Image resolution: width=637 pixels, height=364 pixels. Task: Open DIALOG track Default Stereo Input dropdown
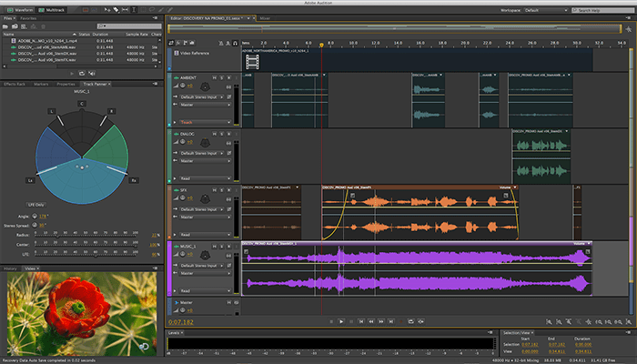click(202, 153)
